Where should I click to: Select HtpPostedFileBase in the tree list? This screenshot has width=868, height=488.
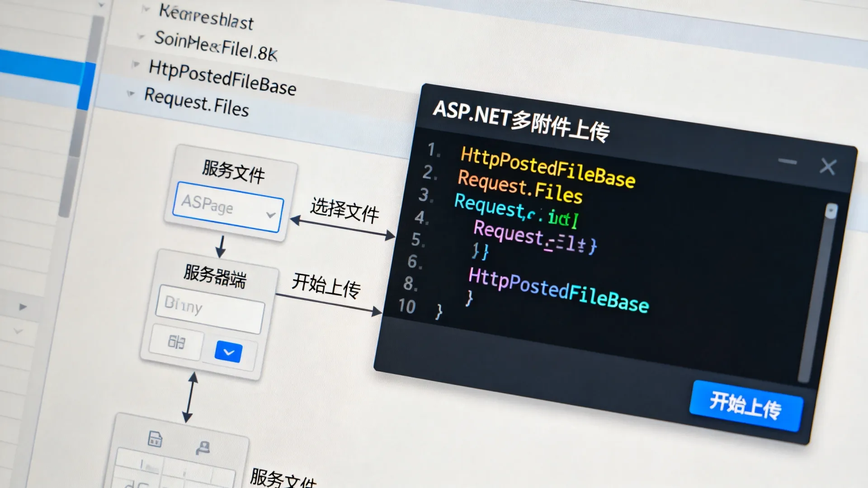[x=222, y=78]
